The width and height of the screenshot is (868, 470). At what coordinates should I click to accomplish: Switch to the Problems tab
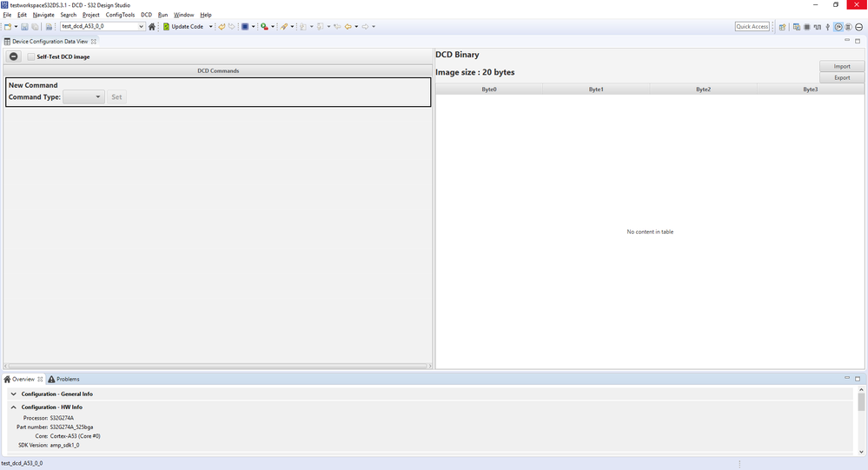(63, 379)
